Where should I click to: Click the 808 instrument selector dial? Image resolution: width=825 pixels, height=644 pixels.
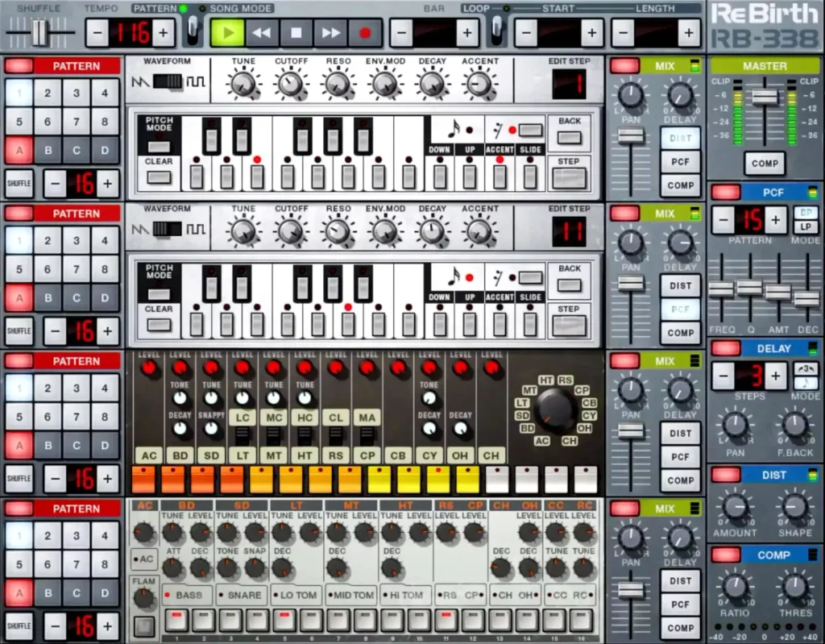point(556,409)
